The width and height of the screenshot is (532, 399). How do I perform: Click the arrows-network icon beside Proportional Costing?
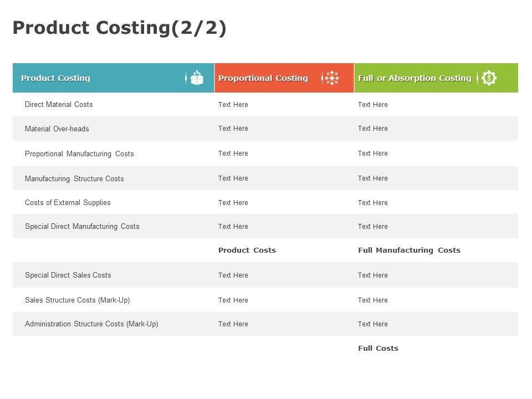(331, 78)
